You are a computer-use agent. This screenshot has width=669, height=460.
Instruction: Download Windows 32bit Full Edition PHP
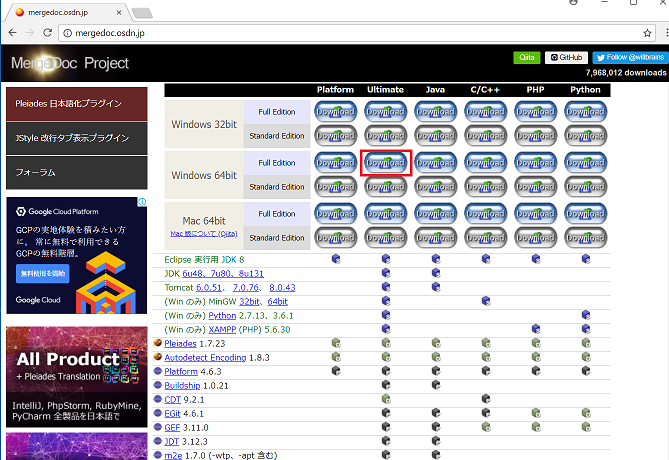coord(535,112)
